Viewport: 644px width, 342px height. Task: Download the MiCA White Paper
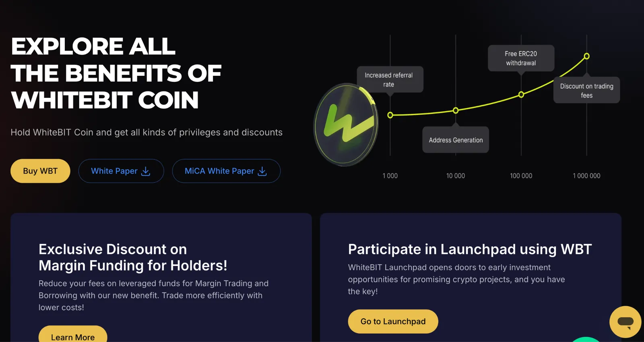click(x=226, y=171)
